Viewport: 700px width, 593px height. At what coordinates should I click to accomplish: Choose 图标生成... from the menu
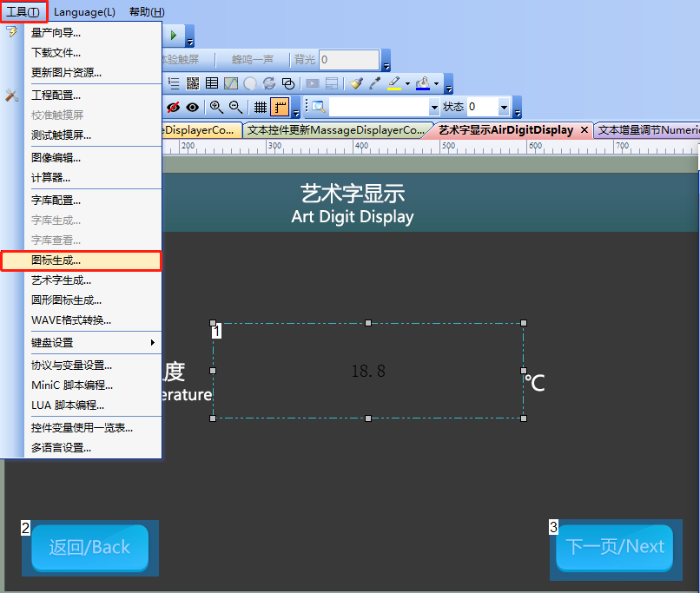(81, 260)
